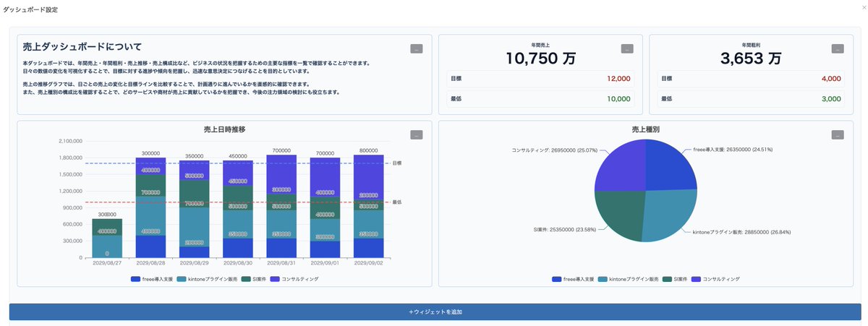Screen dimensions: 868x326
Task: Open the options menu of the 年間粗利 card
Action: (x=838, y=49)
